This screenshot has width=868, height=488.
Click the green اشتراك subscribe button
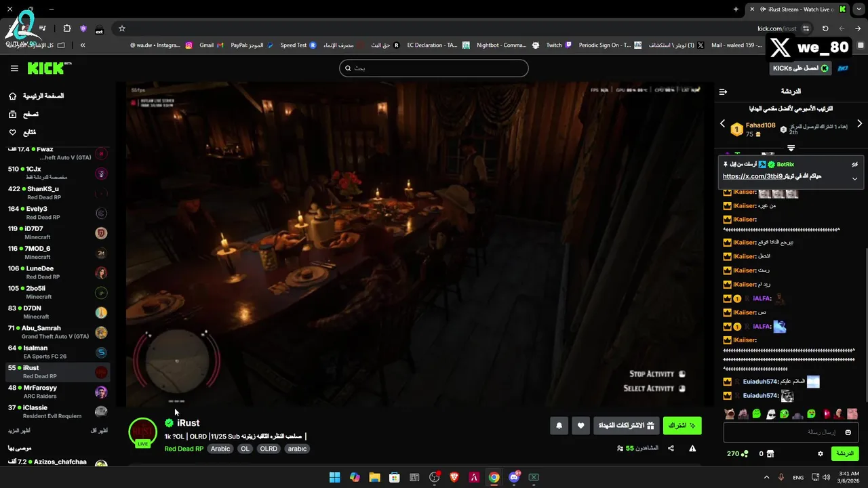682,426
